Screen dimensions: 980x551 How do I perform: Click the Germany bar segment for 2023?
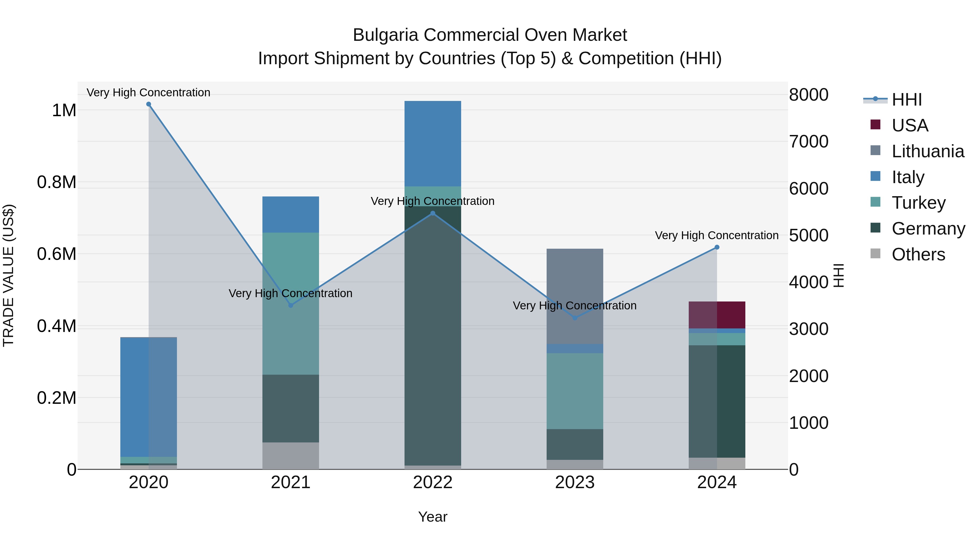(x=575, y=445)
